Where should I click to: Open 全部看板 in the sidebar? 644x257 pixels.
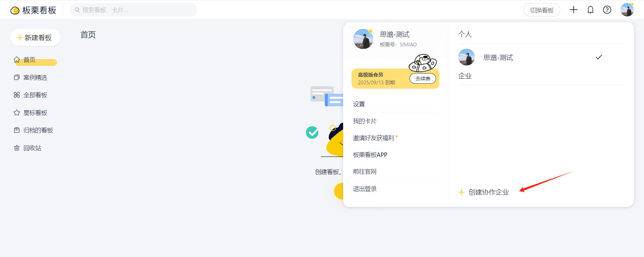coord(35,95)
